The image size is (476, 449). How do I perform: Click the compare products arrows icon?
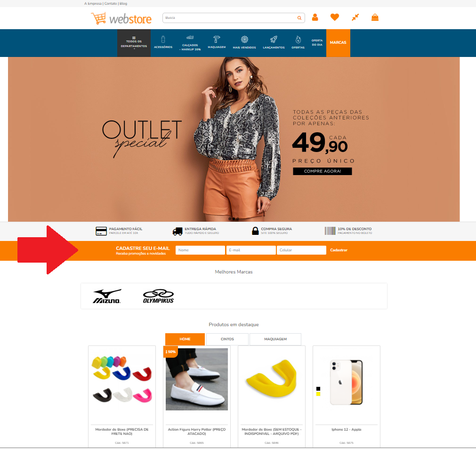(x=355, y=17)
